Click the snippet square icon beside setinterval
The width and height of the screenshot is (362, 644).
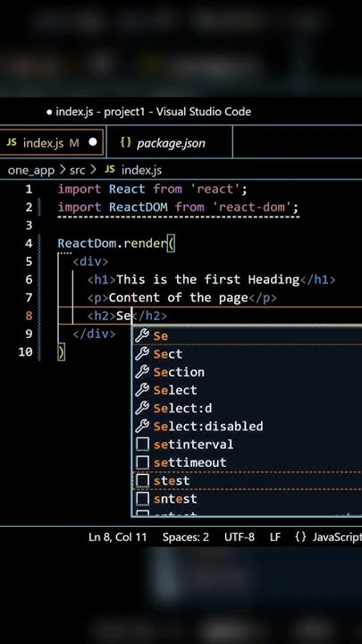[142, 444]
